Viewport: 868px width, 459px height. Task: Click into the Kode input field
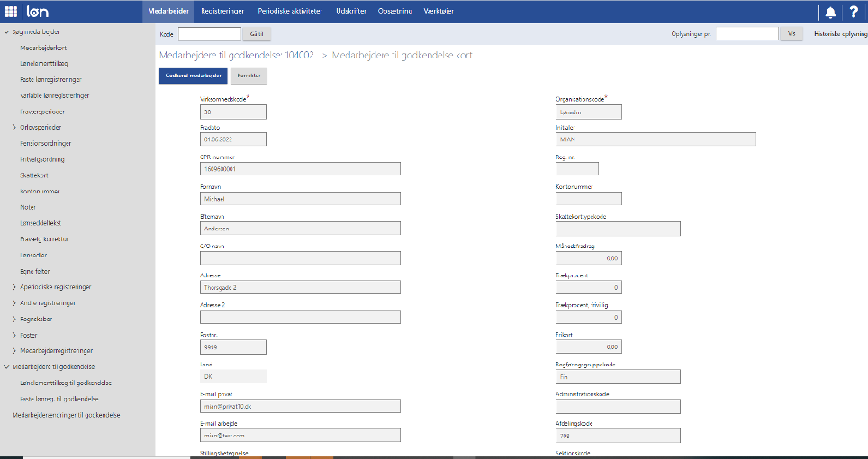(x=210, y=33)
